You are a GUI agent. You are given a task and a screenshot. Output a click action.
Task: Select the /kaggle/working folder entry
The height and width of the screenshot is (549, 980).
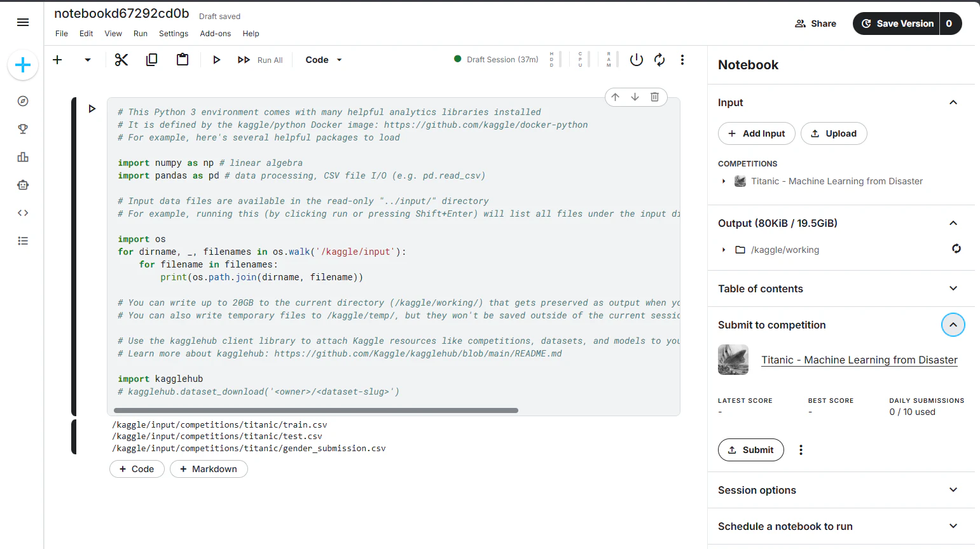[785, 250]
